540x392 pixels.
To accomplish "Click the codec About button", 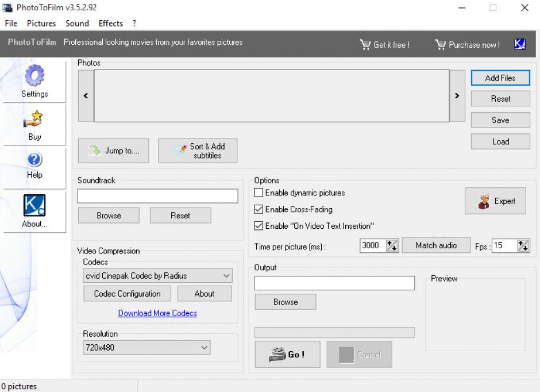I will pyautogui.click(x=205, y=294).
